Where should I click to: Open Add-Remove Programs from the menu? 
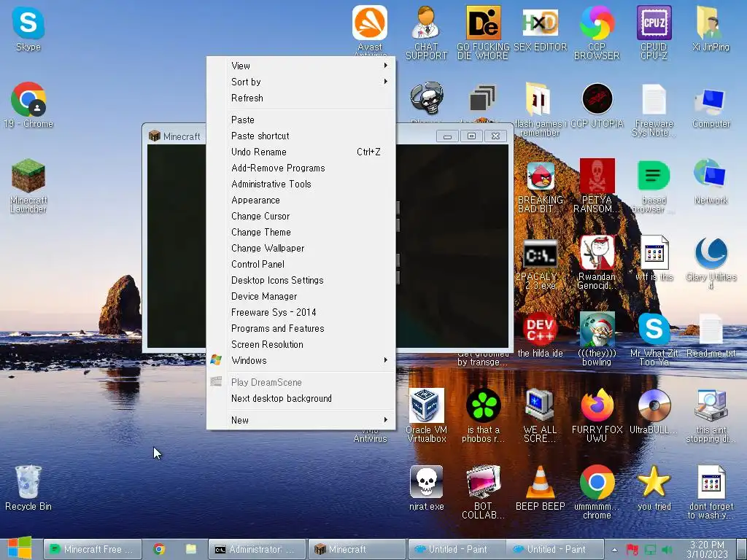301,168
